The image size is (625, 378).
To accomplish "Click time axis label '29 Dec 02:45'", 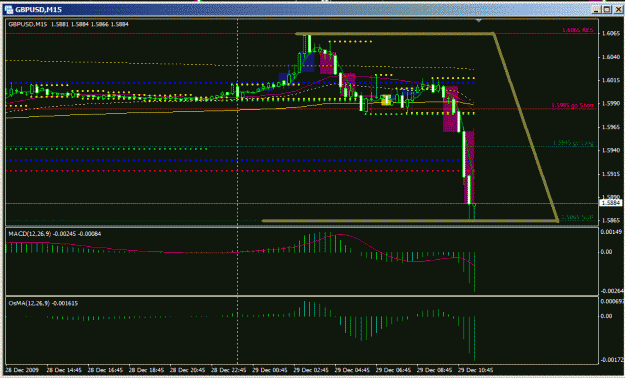I will pyautogui.click(x=311, y=370).
